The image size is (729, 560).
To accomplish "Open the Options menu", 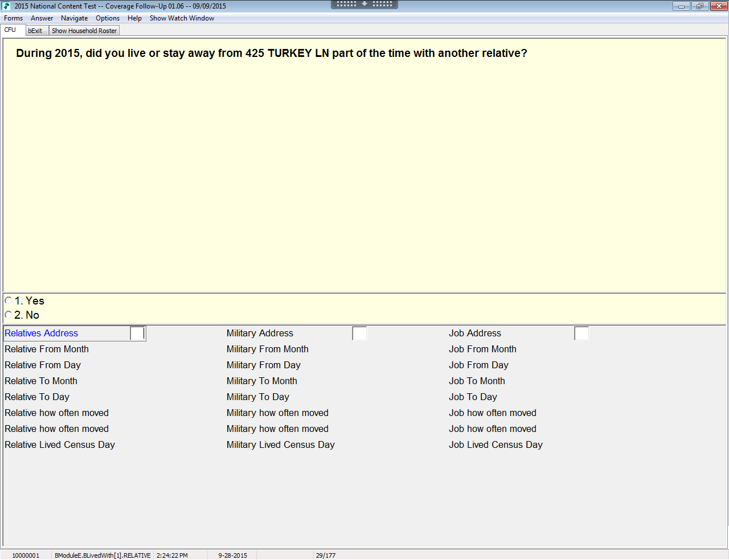I will (x=108, y=18).
